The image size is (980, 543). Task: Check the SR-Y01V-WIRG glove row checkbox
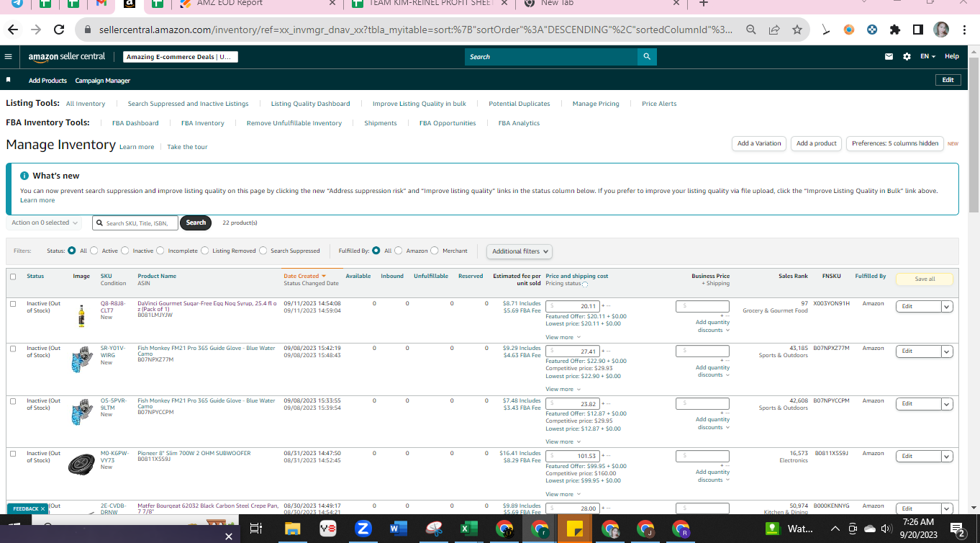click(13, 349)
